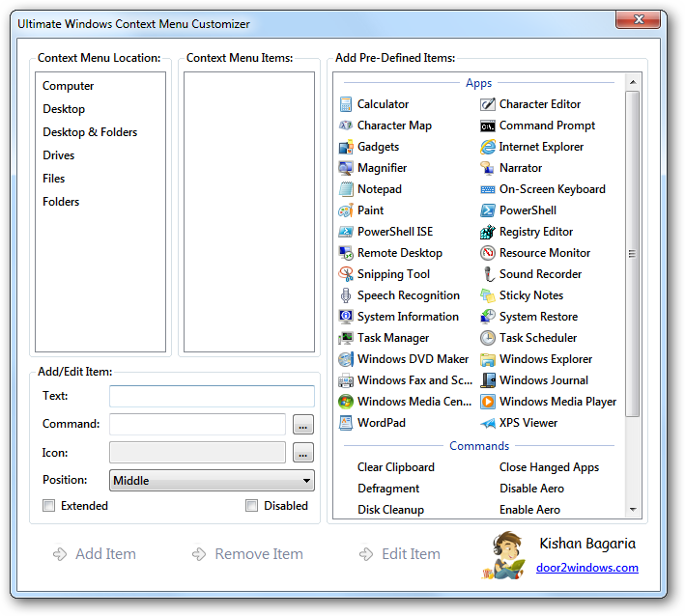The width and height of the screenshot is (685, 616).
Task: Click the Calculator icon in Apps list
Action: point(347,104)
